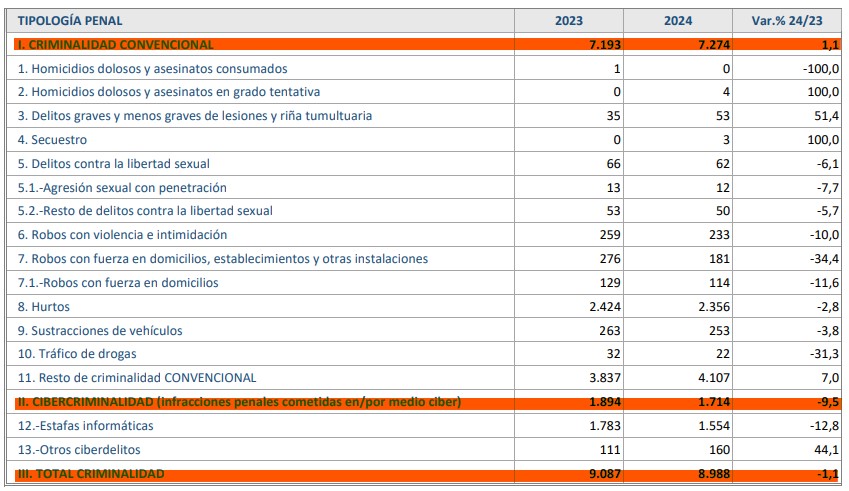Select the Sustracciones de vehículos row label
849x491 pixels.
[x=100, y=331]
